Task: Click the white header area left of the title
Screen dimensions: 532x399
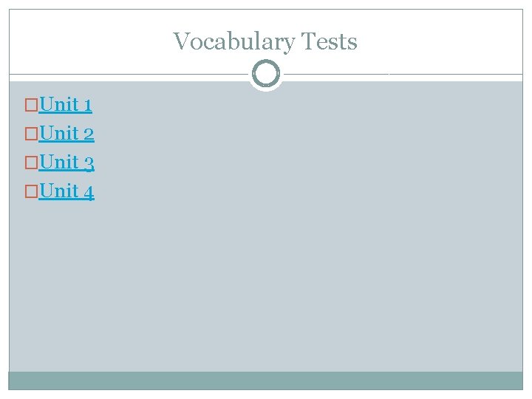Action: pyautogui.click(x=91, y=41)
